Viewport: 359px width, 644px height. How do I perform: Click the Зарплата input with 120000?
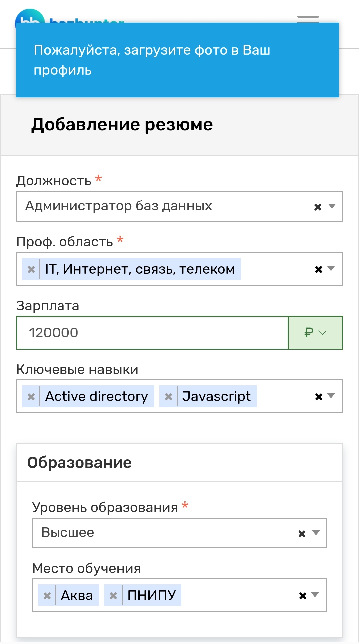[152, 333]
